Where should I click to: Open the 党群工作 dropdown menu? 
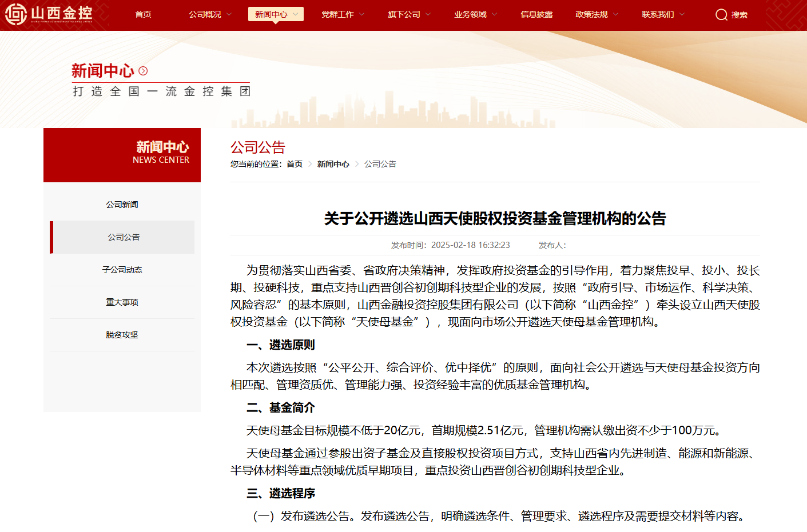[343, 14]
